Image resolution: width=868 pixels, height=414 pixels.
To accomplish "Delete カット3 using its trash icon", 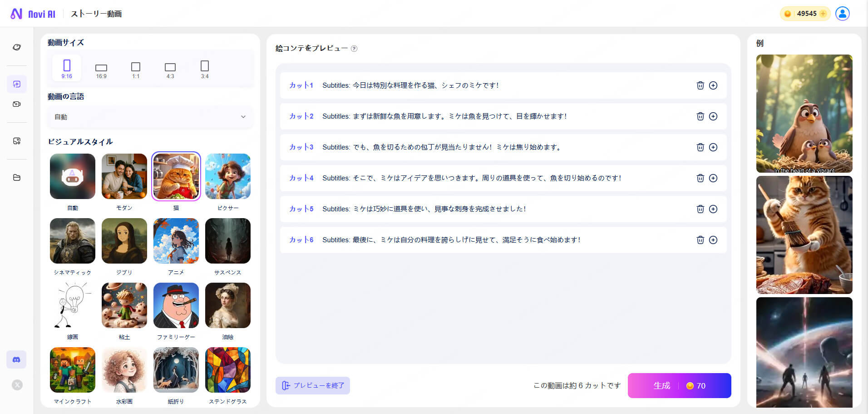I will tap(700, 147).
